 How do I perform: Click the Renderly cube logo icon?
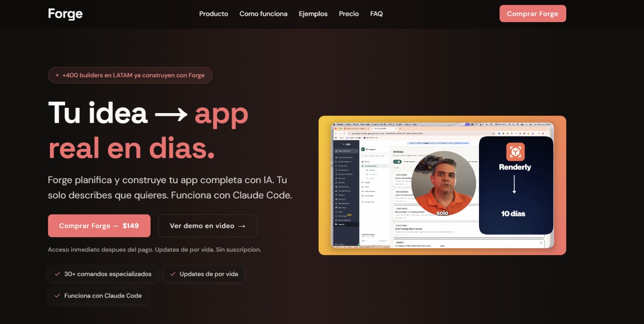click(x=515, y=152)
